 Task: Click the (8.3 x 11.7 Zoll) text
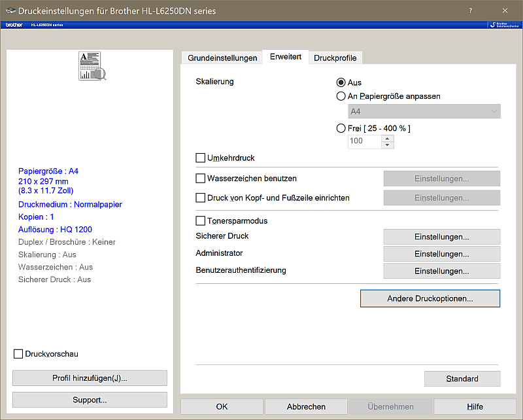click(x=46, y=190)
